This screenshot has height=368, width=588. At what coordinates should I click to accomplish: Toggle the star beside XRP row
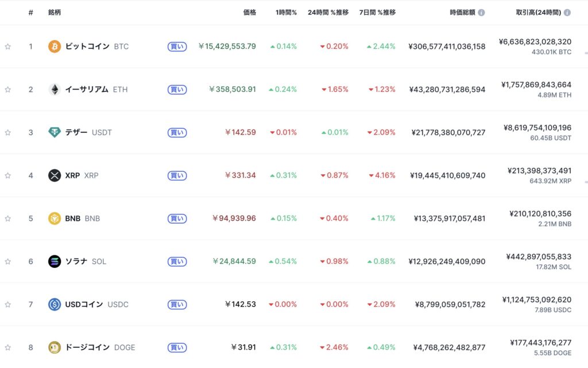[x=7, y=175]
